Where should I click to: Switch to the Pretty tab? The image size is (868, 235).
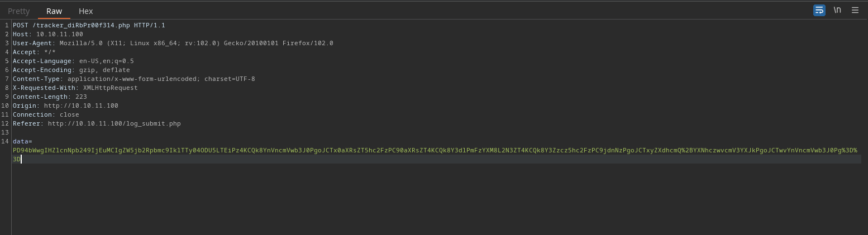(x=18, y=11)
